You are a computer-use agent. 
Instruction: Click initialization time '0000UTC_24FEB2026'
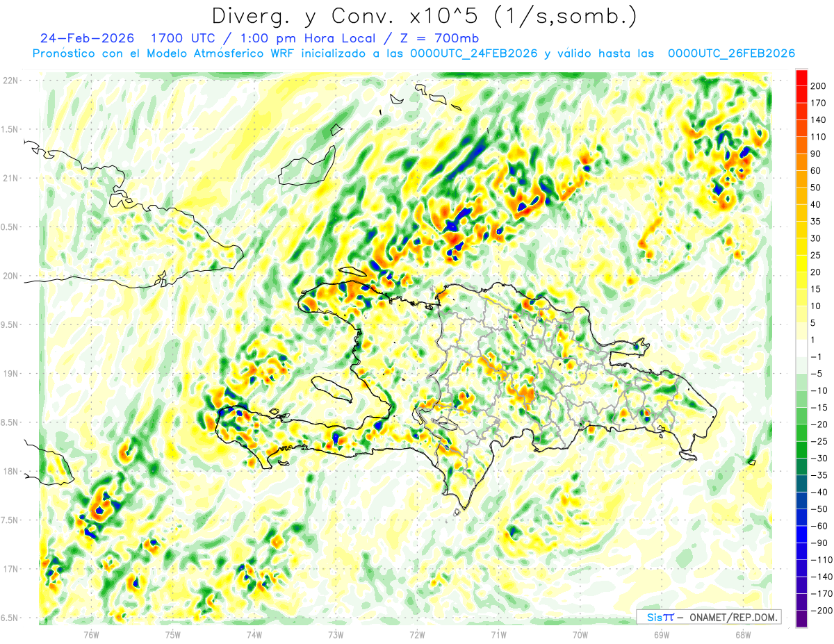tap(474, 53)
